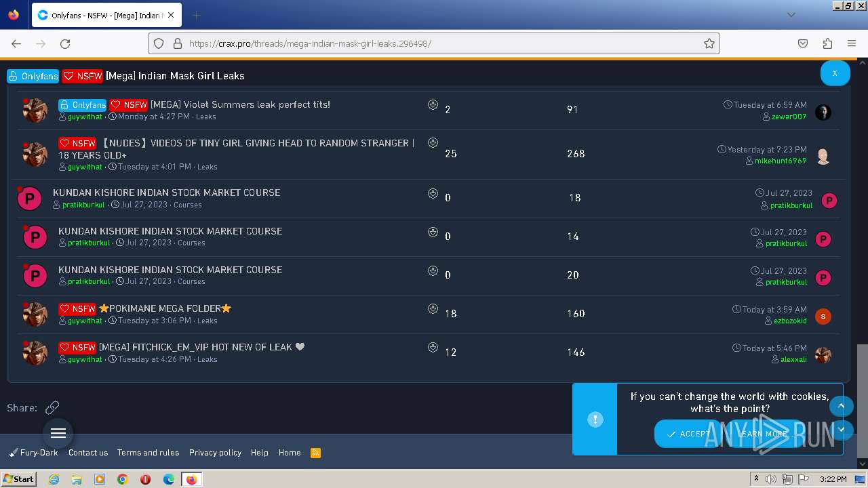Open Courses forum link in 14-view thread row

191,243
